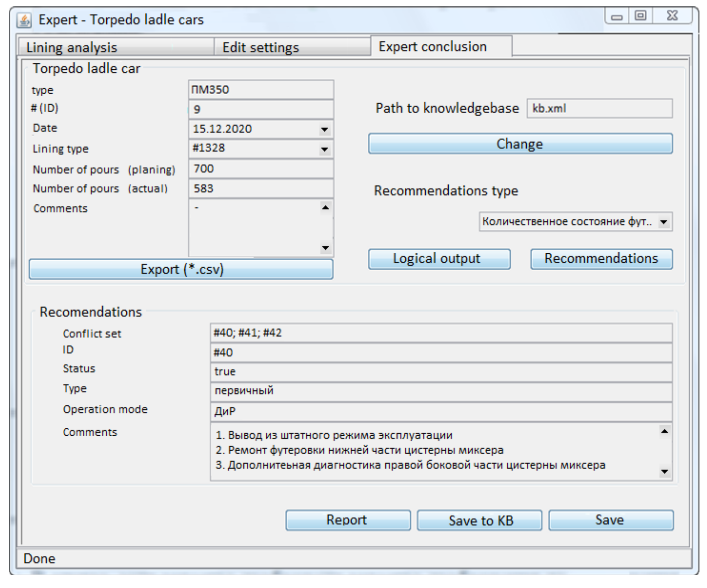Click the Path to knowledgebase field

pyautogui.click(x=599, y=108)
